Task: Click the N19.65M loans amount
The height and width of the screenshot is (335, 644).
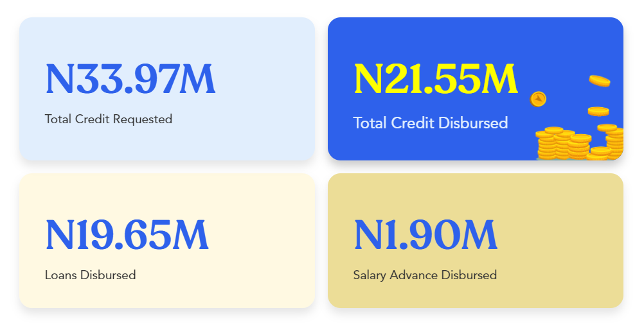Action: [127, 235]
